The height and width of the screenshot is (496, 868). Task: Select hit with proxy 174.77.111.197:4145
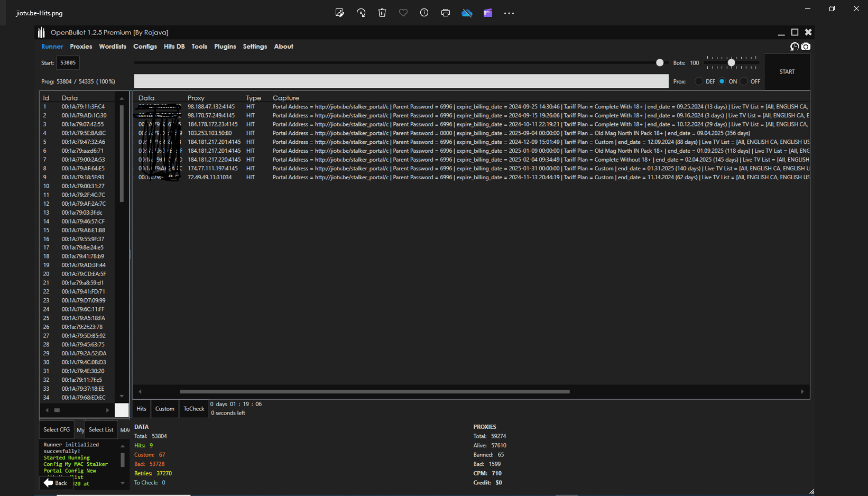tap(472, 168)
